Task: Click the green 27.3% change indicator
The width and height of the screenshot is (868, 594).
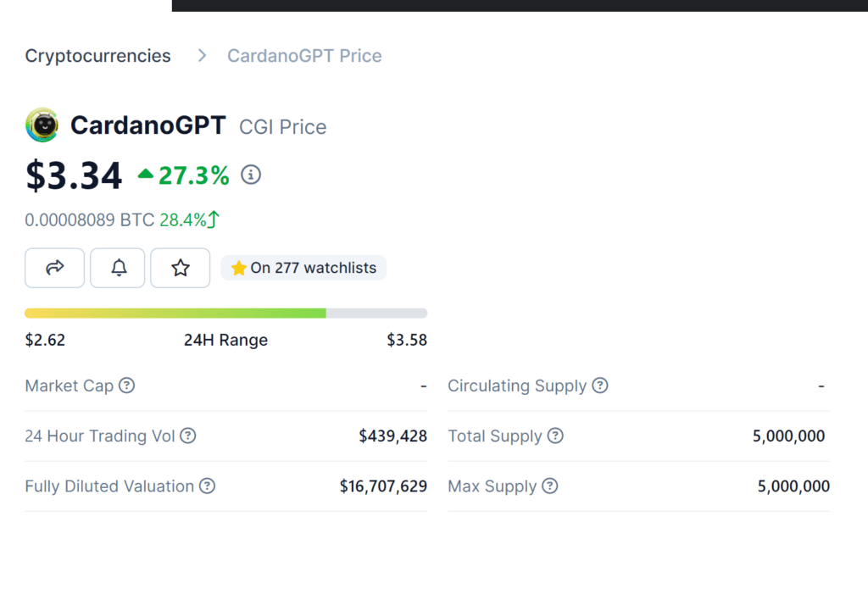Action: coord(183,175)
